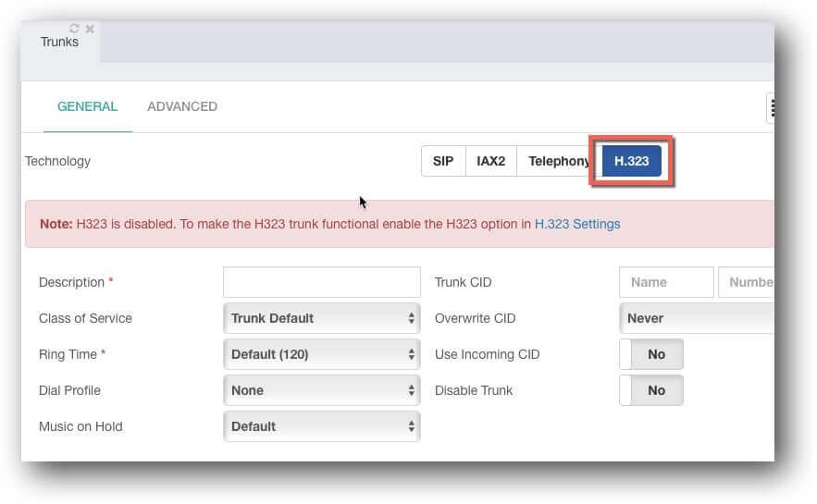The image size is (817, 504).
Task: Select the Telephony technology option
Action: (x=558, y=162)
